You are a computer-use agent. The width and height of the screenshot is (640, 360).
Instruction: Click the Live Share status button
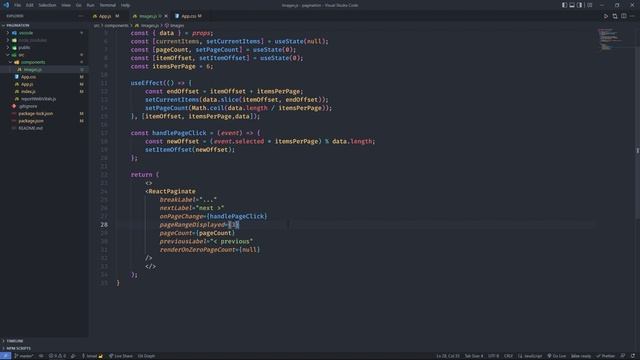coord(120,356)
